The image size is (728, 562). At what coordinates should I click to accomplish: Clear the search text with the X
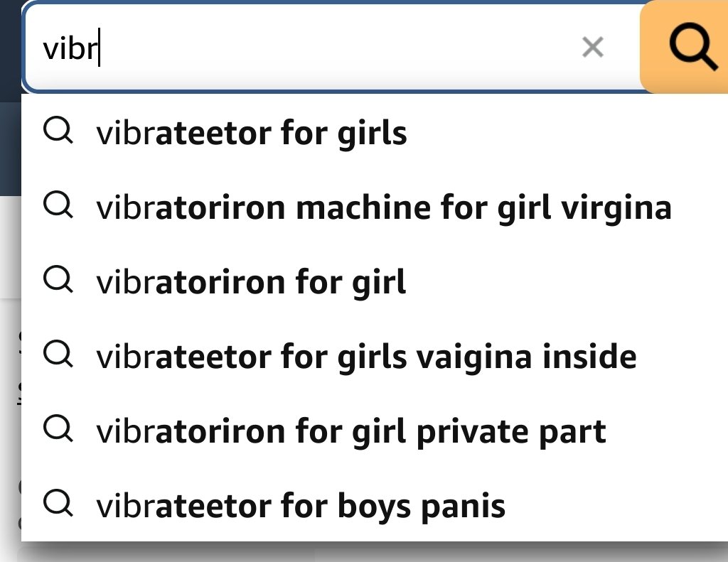pos(592,48)
